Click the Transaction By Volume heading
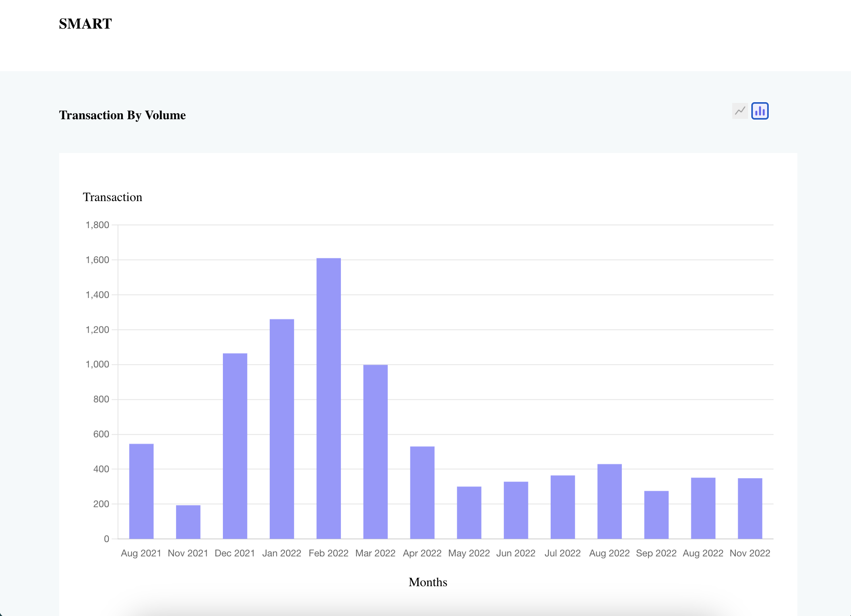Image resolution: width=851 pixels, height=616 pixels. pos(122,115)
